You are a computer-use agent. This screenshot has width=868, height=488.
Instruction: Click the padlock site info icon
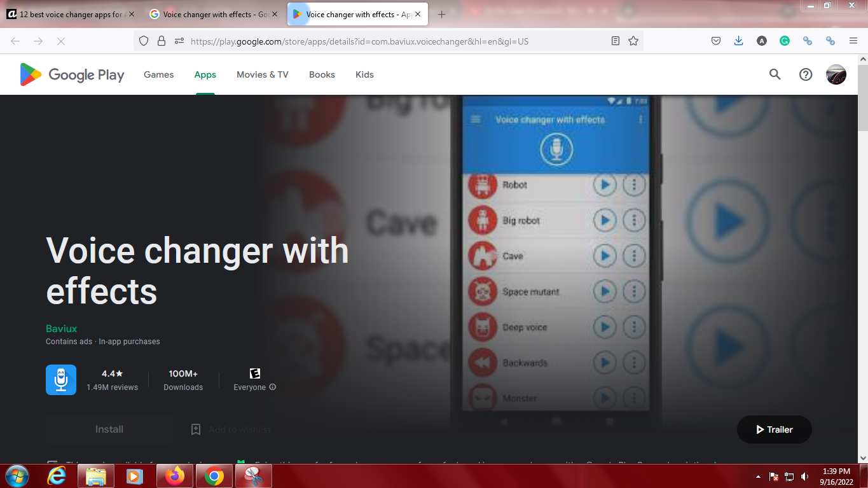162,41
